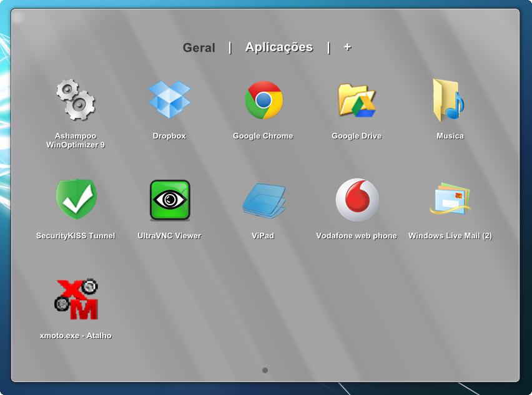Launch SecurityKISS Tunnel shield icon

pyautogui.click(x=76, y=199)
